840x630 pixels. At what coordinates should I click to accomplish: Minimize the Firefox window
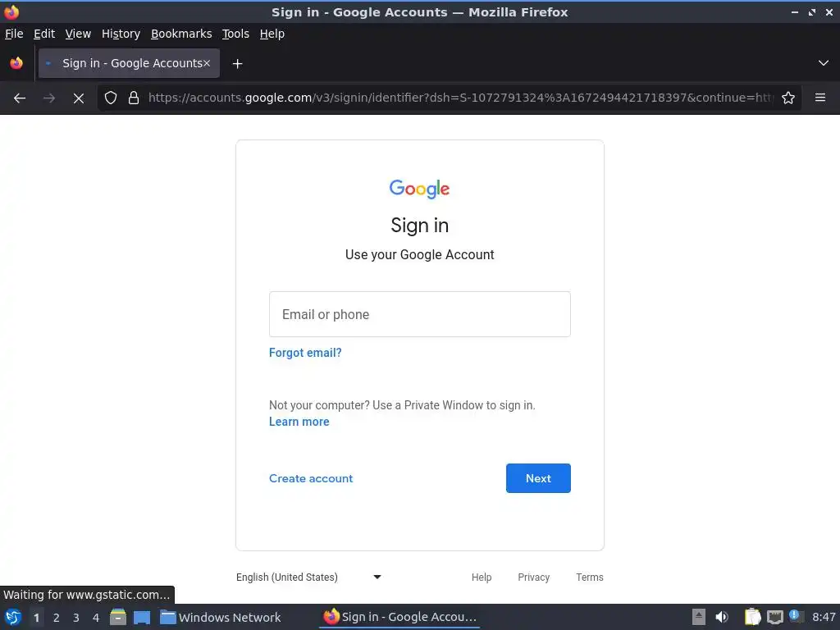(x=795, y=11)
